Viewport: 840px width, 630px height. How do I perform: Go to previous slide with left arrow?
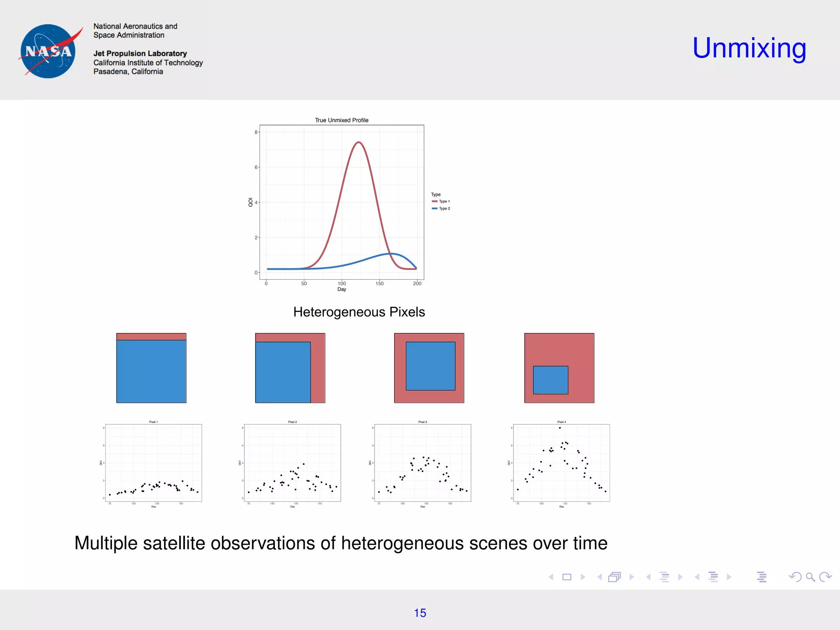(551, 577)
